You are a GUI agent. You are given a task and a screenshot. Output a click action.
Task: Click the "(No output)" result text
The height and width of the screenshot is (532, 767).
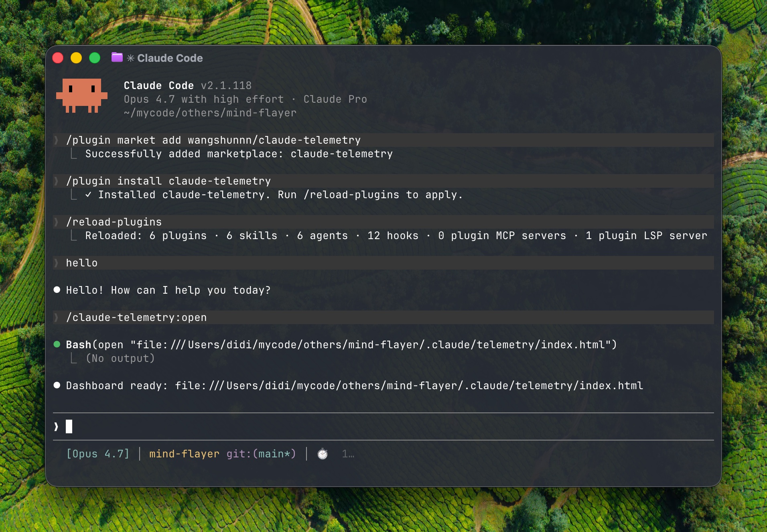point(120,358)
